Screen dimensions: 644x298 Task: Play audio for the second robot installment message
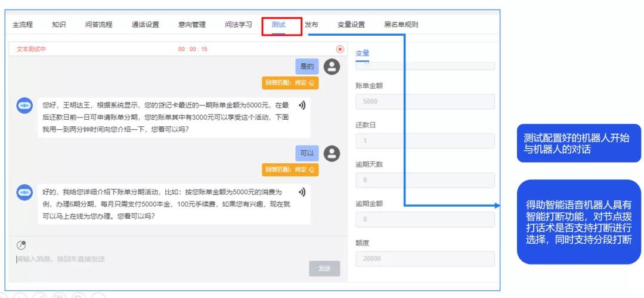tap(302, 192)
